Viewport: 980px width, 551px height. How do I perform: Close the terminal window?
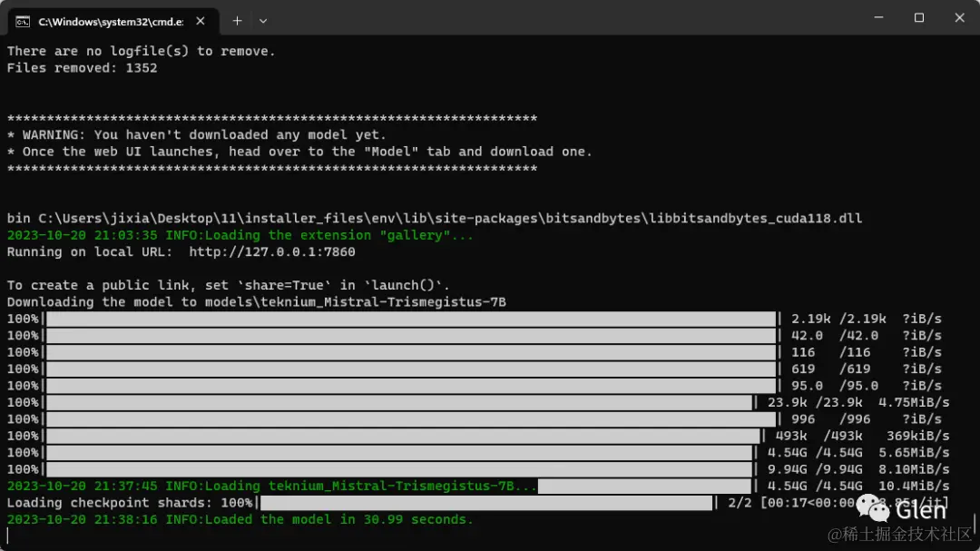(959, 17)
